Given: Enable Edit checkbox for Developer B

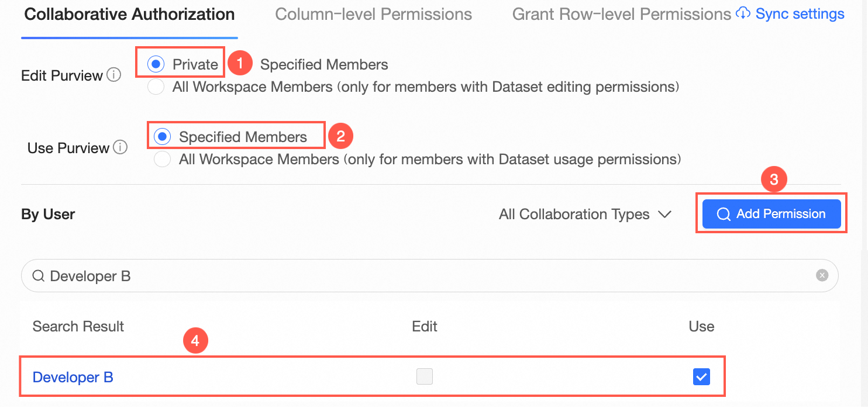Looking at the screenshot, I should coord(425,377).
